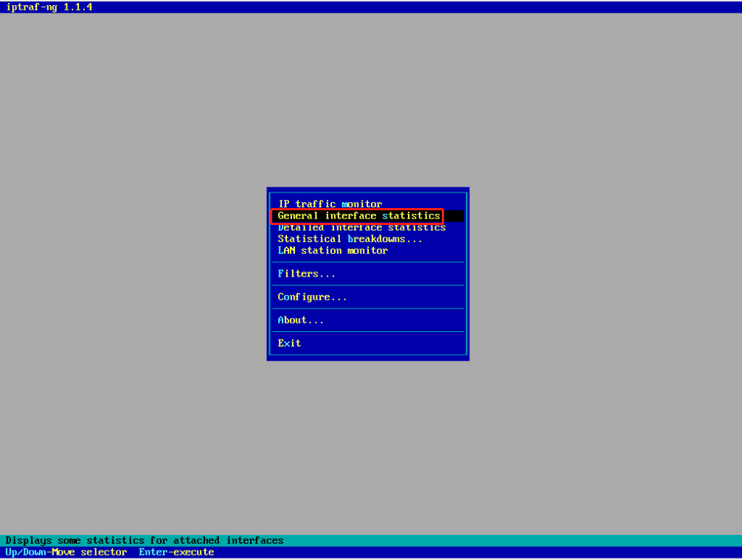Click the status line describing attached interfaces
The image size is (742, 560).
[x=145, y=541]
